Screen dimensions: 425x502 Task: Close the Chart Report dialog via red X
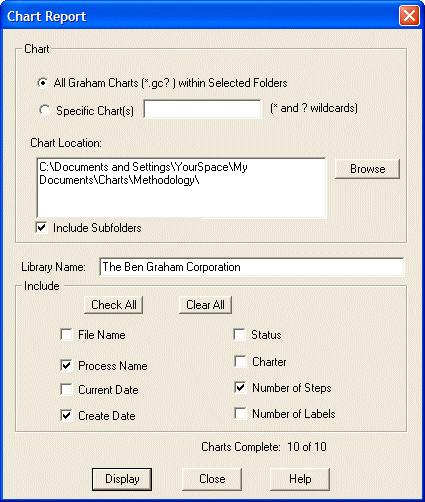coord(409,15)
